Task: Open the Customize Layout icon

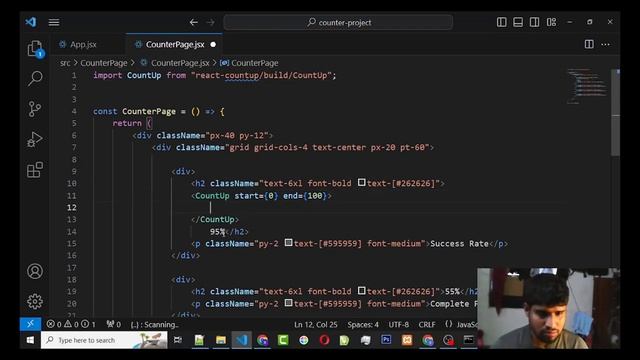Action: point(551,22)
